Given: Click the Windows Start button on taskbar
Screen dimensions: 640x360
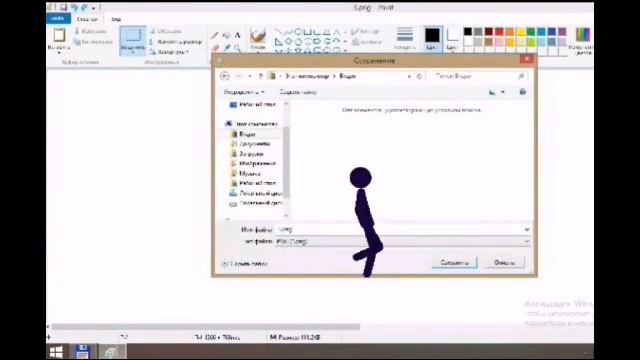Looking at the screenshot, I should 56,352.
